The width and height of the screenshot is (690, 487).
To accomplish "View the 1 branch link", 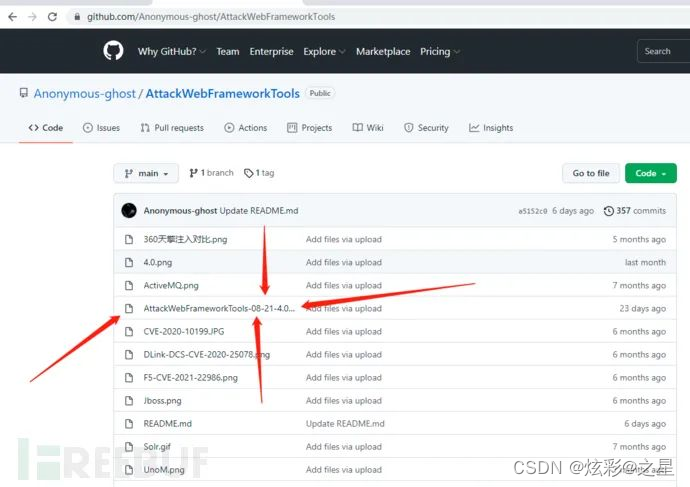I will pos(211,173).
